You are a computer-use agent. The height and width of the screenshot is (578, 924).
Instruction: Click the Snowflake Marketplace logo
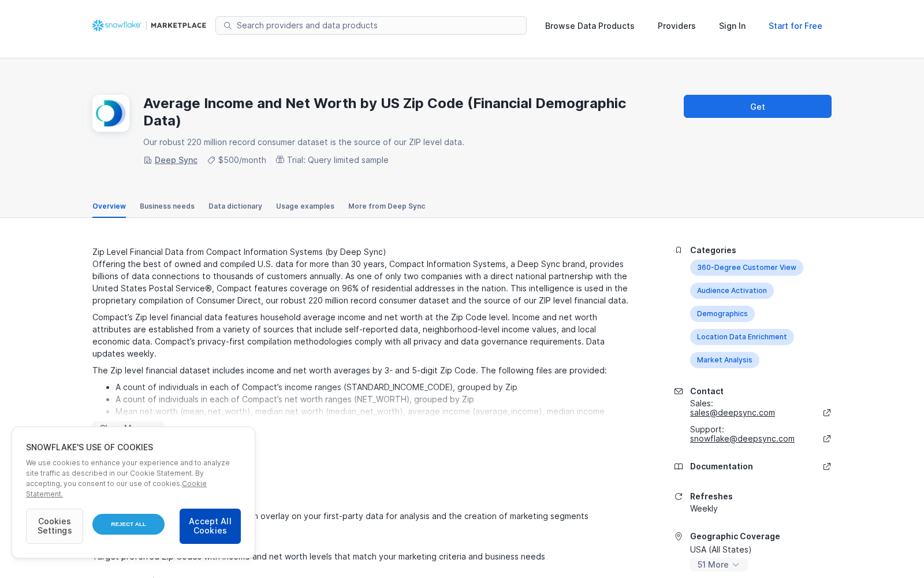[149, 25]
